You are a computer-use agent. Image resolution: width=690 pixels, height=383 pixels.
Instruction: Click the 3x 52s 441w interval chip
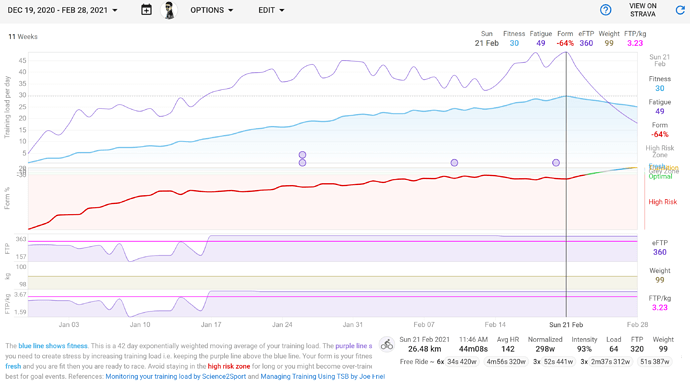pyautogui.click(x=554, y=362)
